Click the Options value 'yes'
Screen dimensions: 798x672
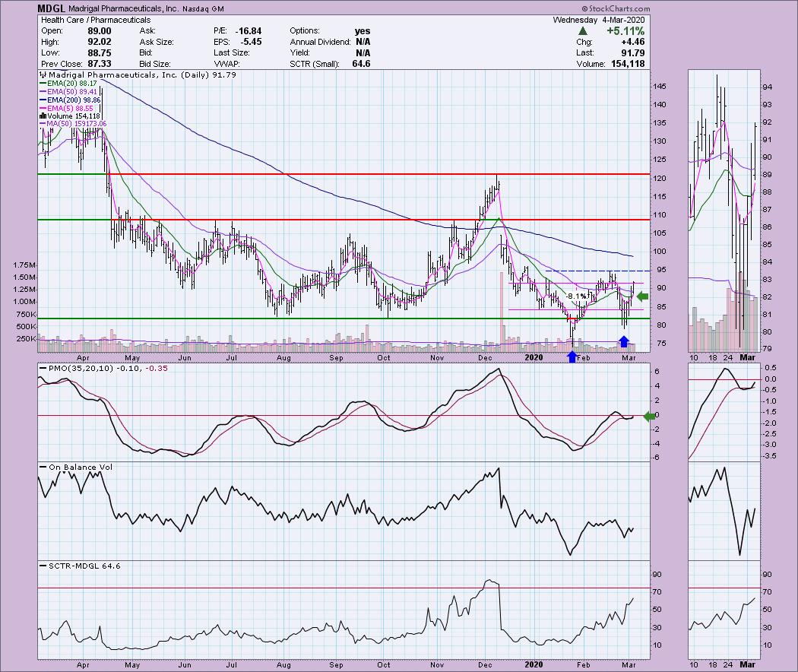pyautogui.click(x=363, y=31)
